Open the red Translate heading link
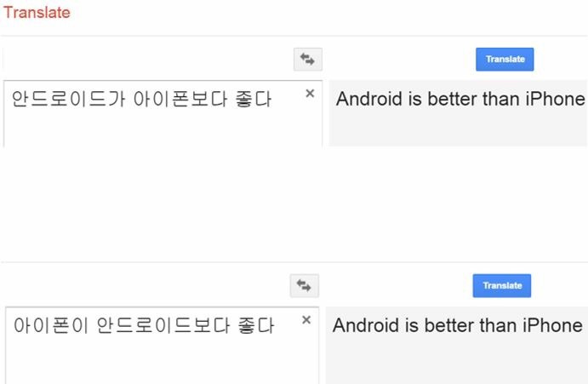588x384 pixels. click(x=37, y=13)
